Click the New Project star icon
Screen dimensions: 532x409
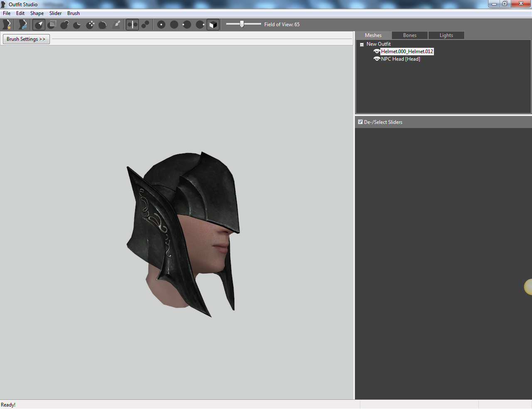7,25
